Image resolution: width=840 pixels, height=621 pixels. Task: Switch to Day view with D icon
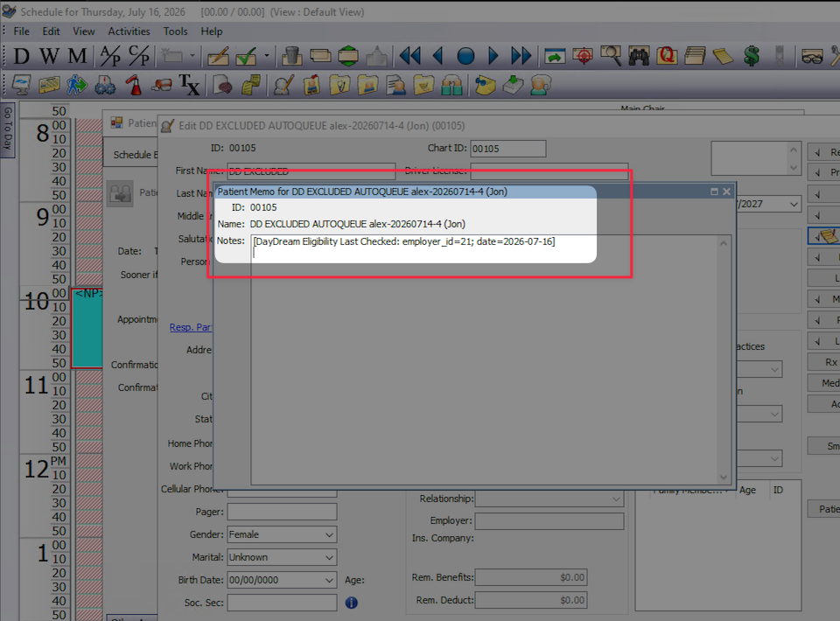coord(21,56)
